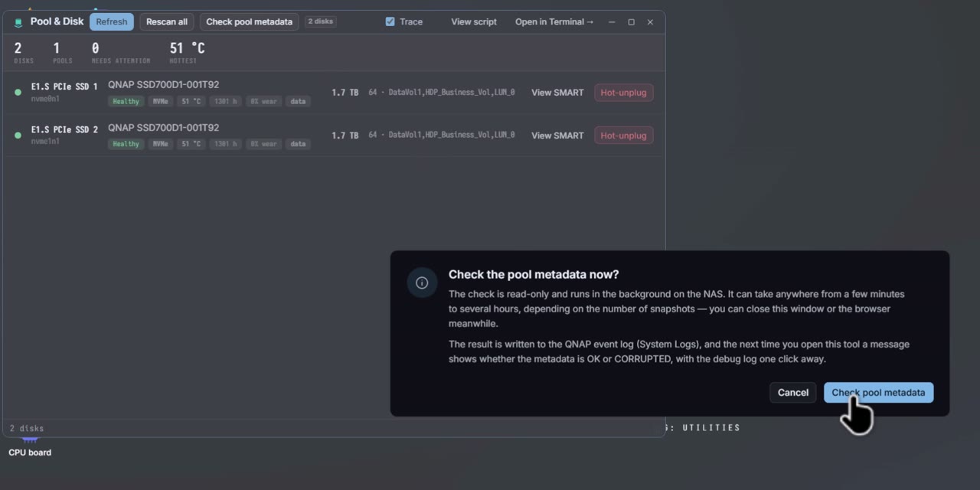Click the 1301 h tag on SSD 1 row
The width and height of the screenshot is (980, 490).
click(225, 101)
